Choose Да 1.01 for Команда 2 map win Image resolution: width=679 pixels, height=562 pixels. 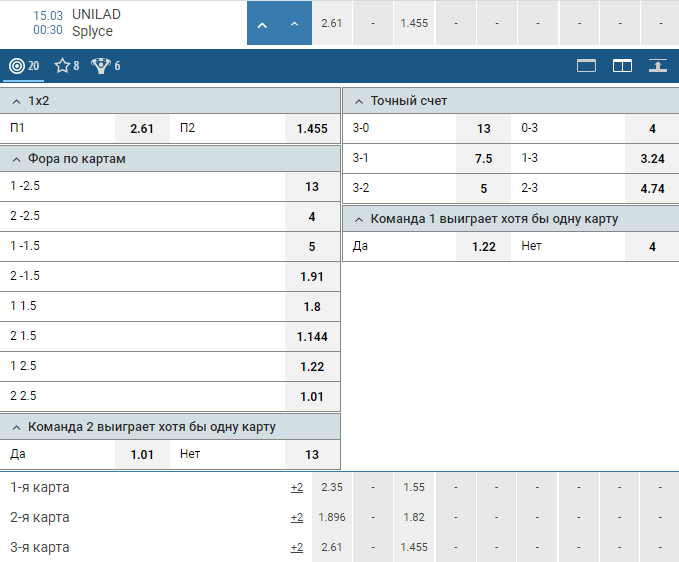(x=142, y=455)
